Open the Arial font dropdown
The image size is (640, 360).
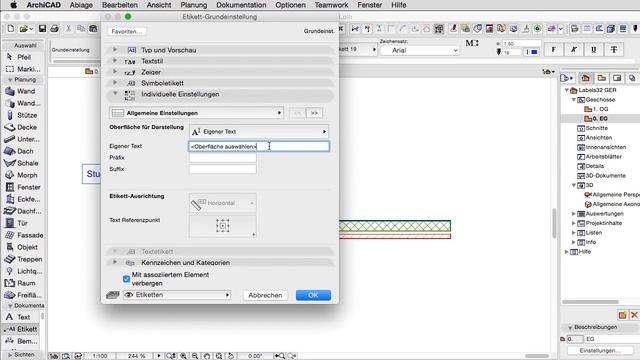pos(420,50)
